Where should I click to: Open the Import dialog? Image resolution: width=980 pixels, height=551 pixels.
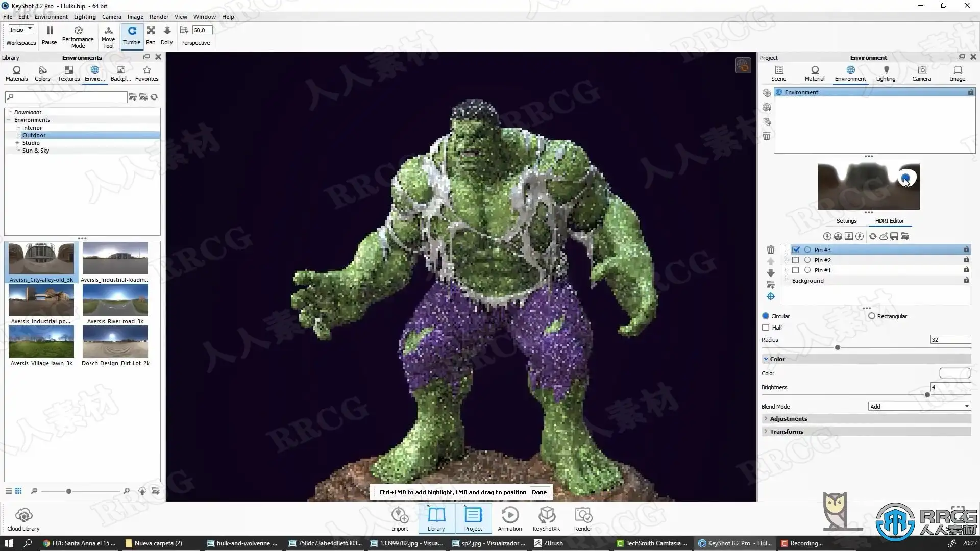[400, 519]
